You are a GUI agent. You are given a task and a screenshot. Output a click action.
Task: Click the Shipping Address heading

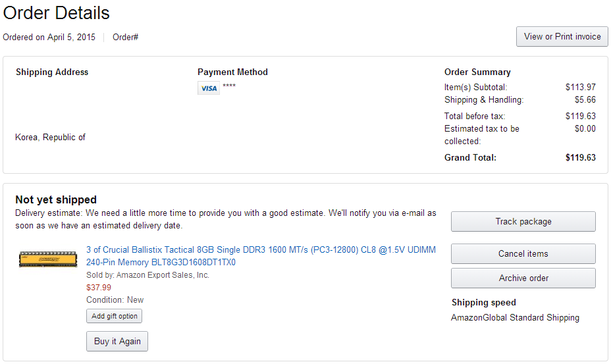(52, 72)
